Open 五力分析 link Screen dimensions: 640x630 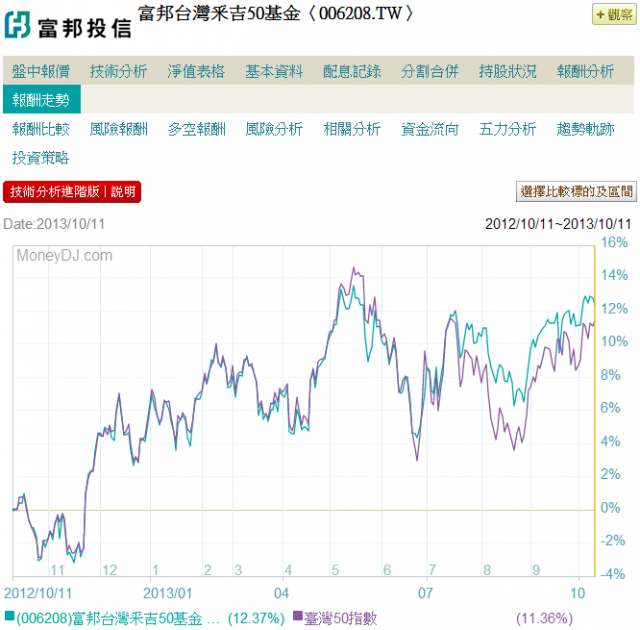508,129
